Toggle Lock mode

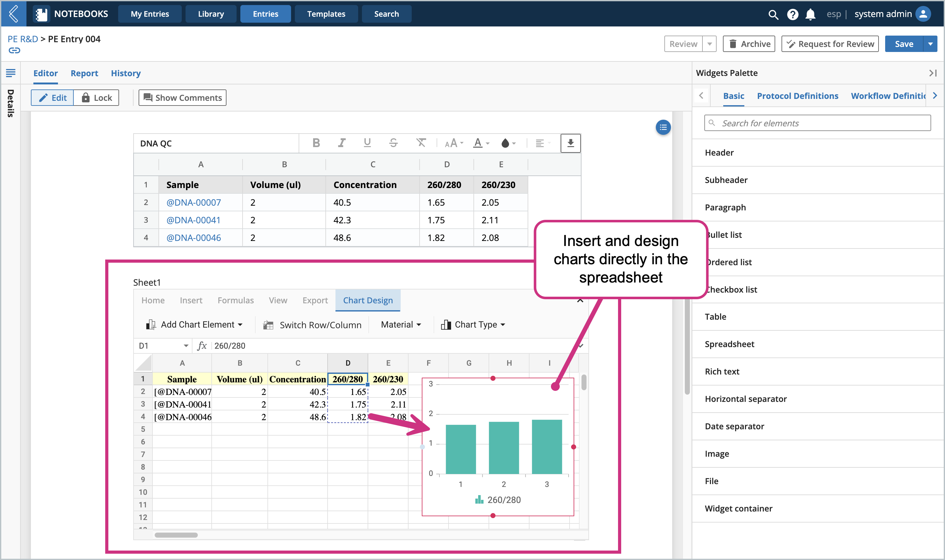(96, 98)
